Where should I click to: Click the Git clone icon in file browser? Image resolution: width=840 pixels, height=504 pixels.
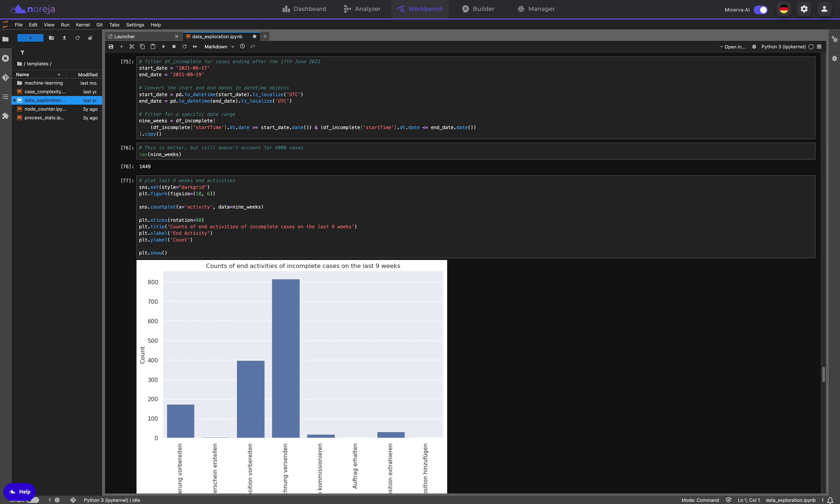90,38
